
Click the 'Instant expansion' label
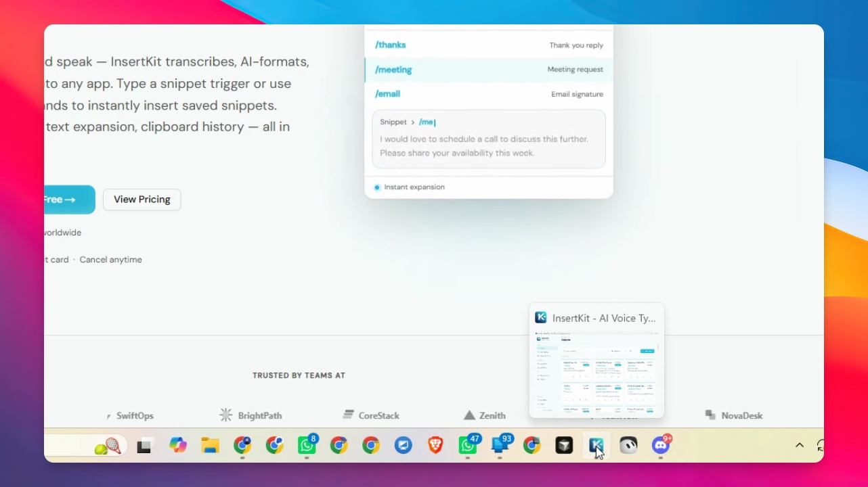414,187
